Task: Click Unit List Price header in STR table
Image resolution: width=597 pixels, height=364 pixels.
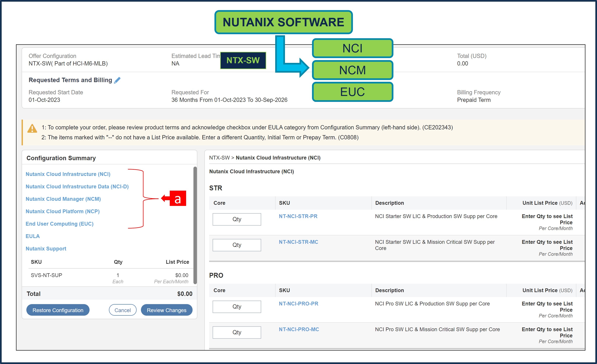Action: [x=547, y=203]
